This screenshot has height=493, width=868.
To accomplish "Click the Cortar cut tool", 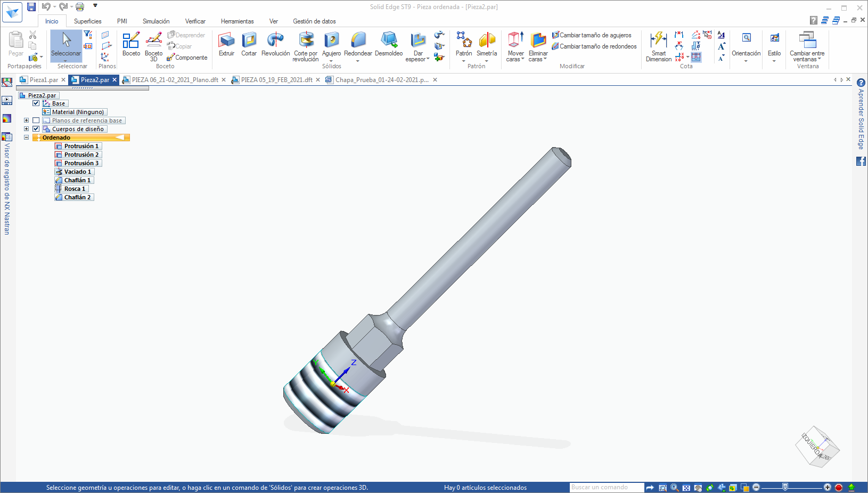I will 249,44.
